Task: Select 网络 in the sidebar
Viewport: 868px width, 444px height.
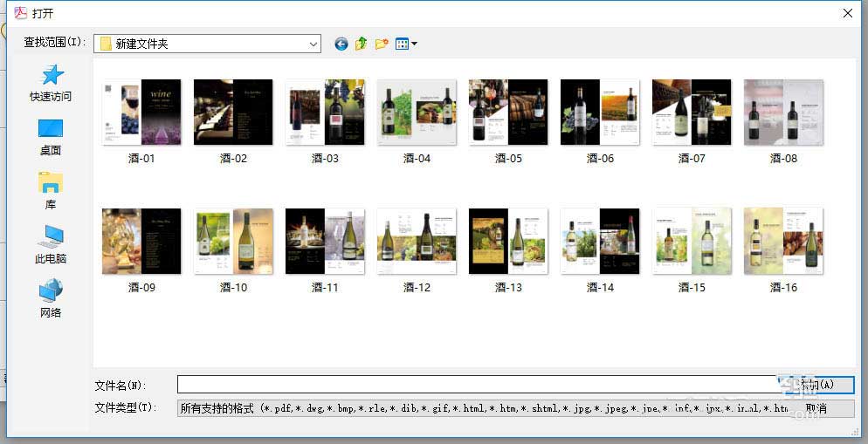Action: click(51, 299)
